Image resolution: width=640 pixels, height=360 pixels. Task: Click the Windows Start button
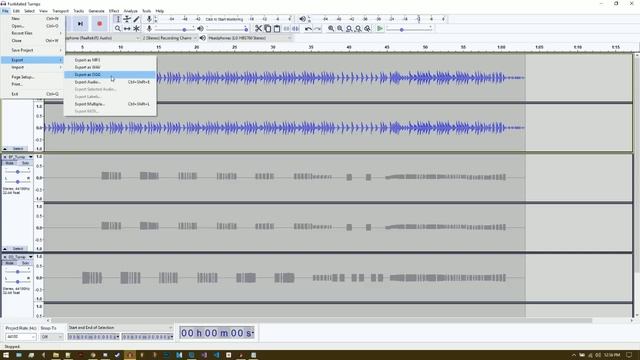point(6,355)
